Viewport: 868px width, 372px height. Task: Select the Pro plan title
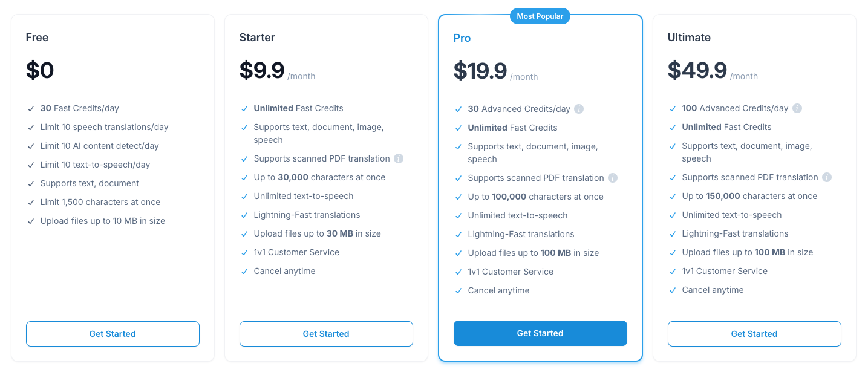click(x=462, y=38)
